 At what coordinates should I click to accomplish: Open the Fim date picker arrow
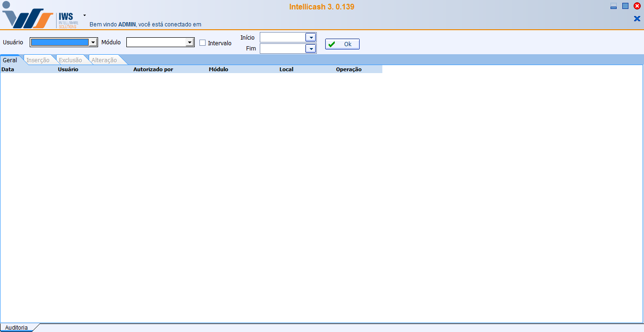[x=310, y=49]
